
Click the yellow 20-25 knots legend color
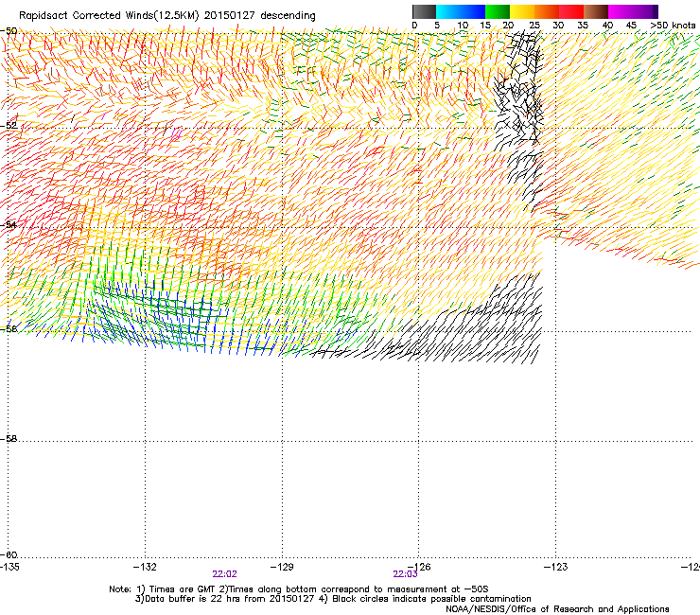click(x=522, y=11)
